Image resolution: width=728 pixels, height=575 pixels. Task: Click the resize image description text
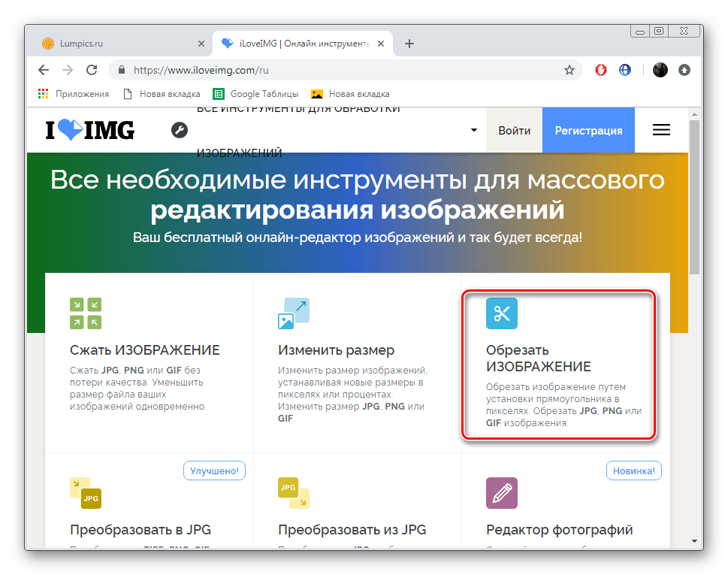coord(353,395)
